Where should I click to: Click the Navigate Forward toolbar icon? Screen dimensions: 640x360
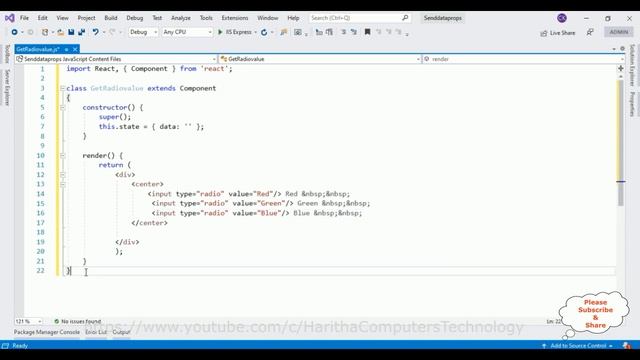point(30,32)
